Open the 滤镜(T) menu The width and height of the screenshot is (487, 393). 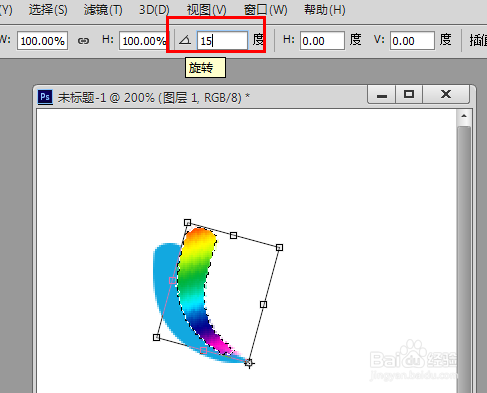tap(103, 10)
